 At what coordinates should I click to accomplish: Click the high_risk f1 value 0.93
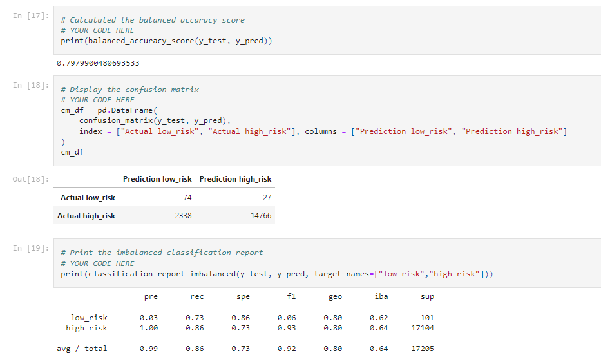tap(287, 328)
